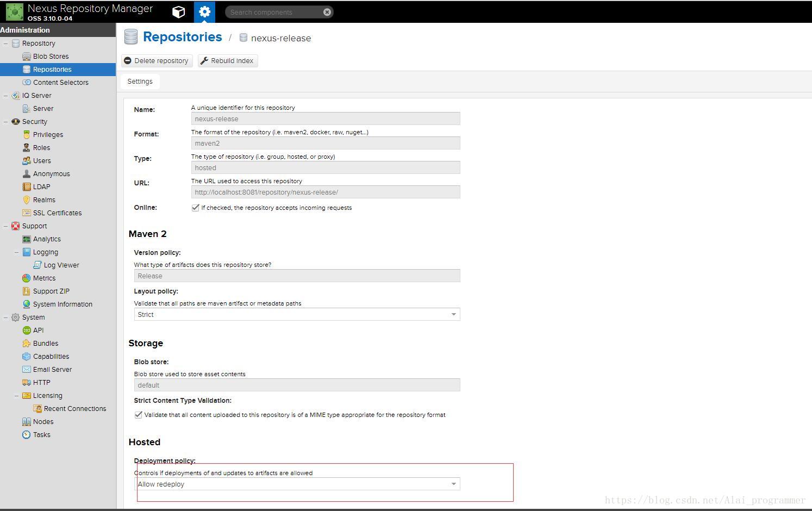Click the Delete repository button
The width and height of the screenshot is (812, 511).
point(157,61)
